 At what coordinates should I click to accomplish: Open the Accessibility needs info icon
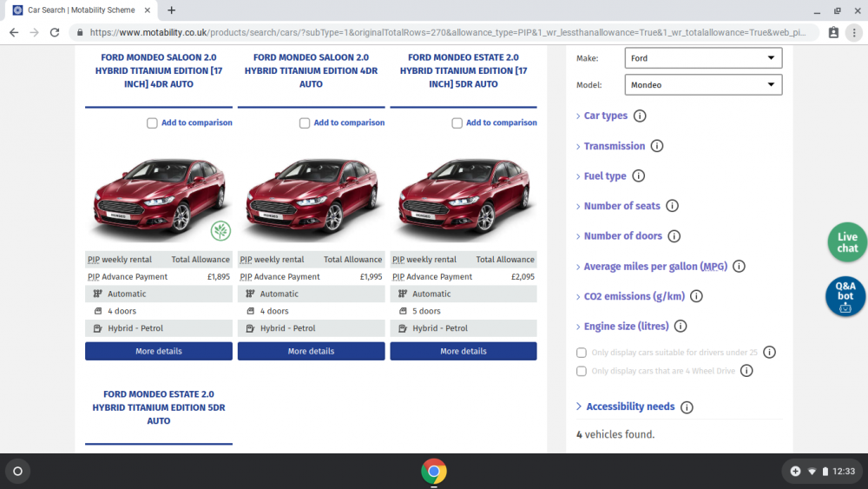coord(687,407)
